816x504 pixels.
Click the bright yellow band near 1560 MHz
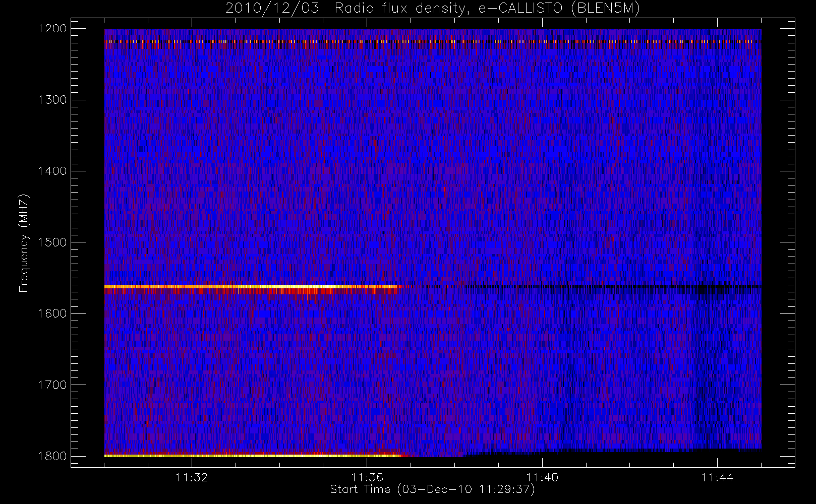click(x=252, y=287)
